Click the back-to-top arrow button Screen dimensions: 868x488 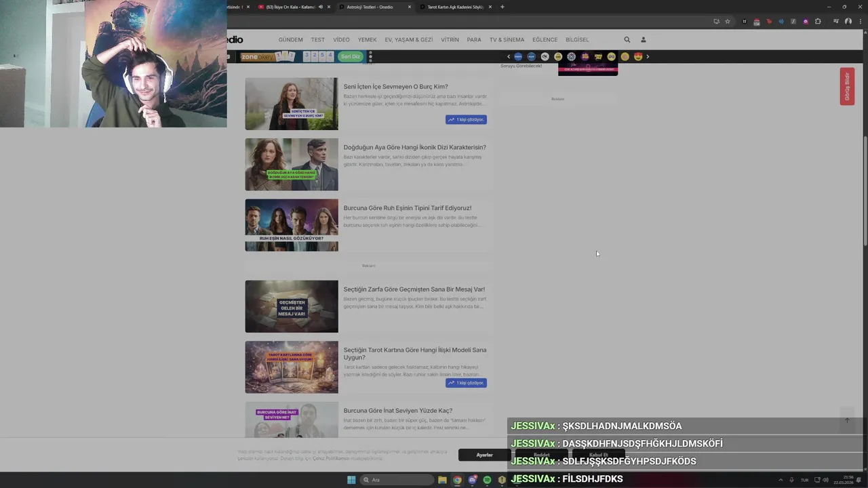pos(847,420)
